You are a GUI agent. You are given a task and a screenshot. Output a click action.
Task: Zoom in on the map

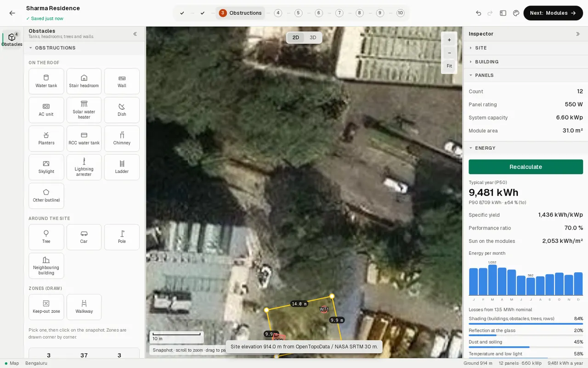click(449, 40)
